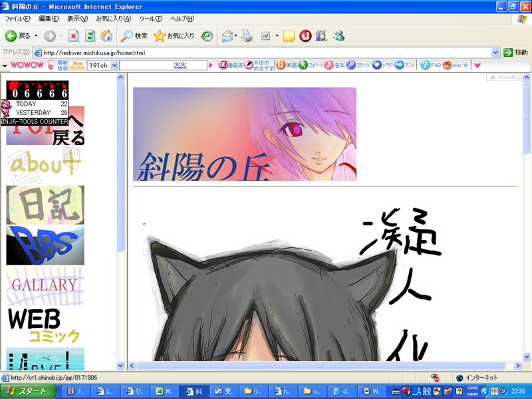Expand the Mail button dropdown arrow
This screenshot has height=399, width=532.
236,36
